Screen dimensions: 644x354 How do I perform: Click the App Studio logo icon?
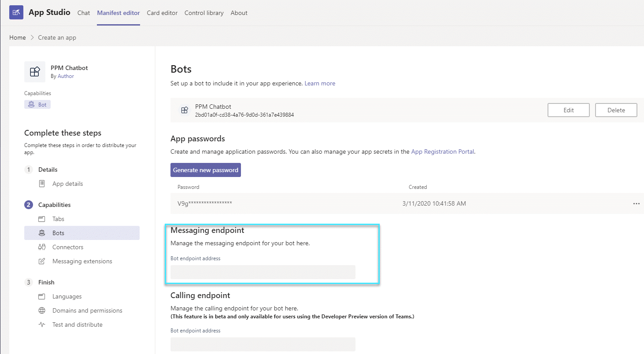[x=16, y=12]
